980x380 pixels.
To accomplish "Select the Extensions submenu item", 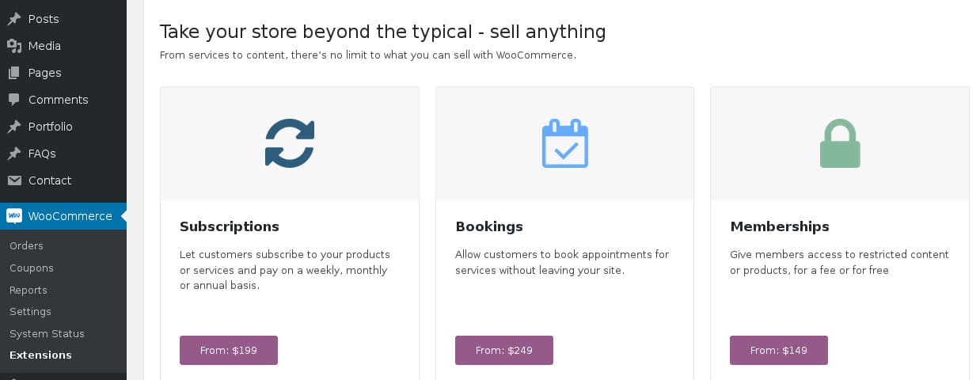I will coord(40,355).
